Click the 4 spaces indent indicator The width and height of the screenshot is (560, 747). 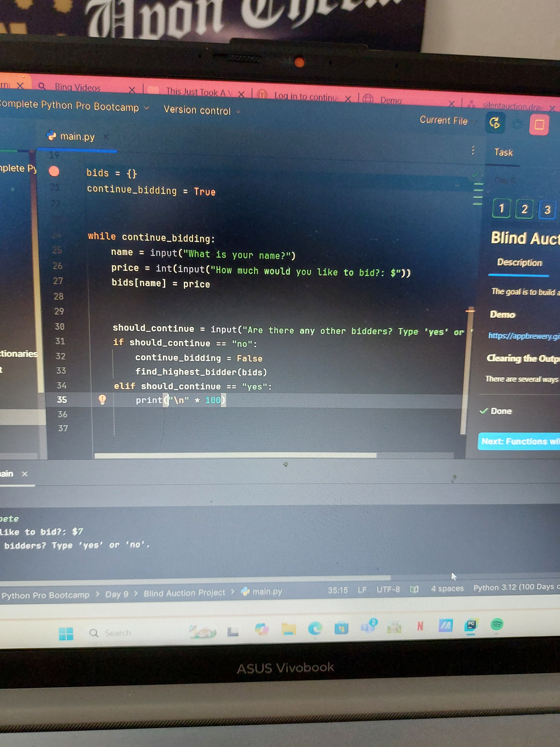click(447, 588)
